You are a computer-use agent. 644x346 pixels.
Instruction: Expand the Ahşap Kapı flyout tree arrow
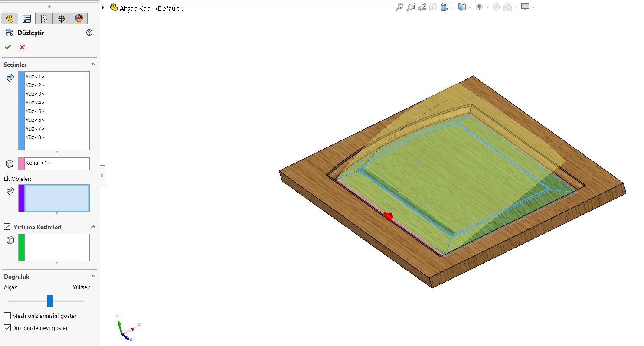click(x=103, y=7)
